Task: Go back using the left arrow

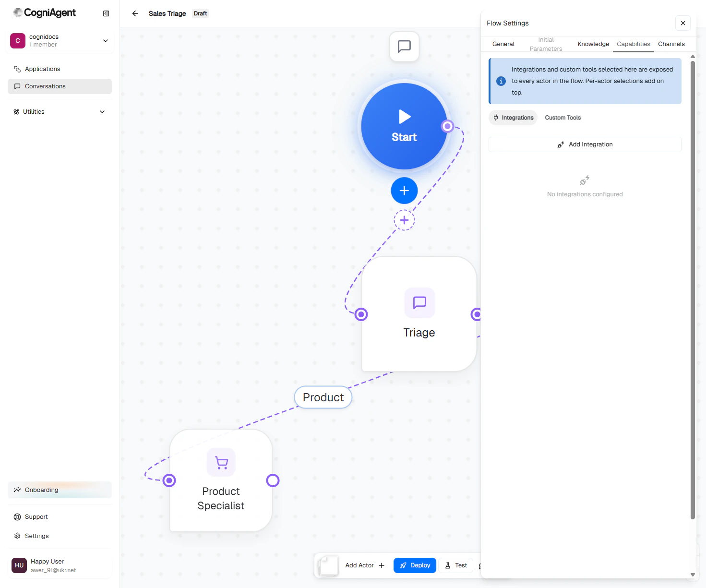Action: 135,13
